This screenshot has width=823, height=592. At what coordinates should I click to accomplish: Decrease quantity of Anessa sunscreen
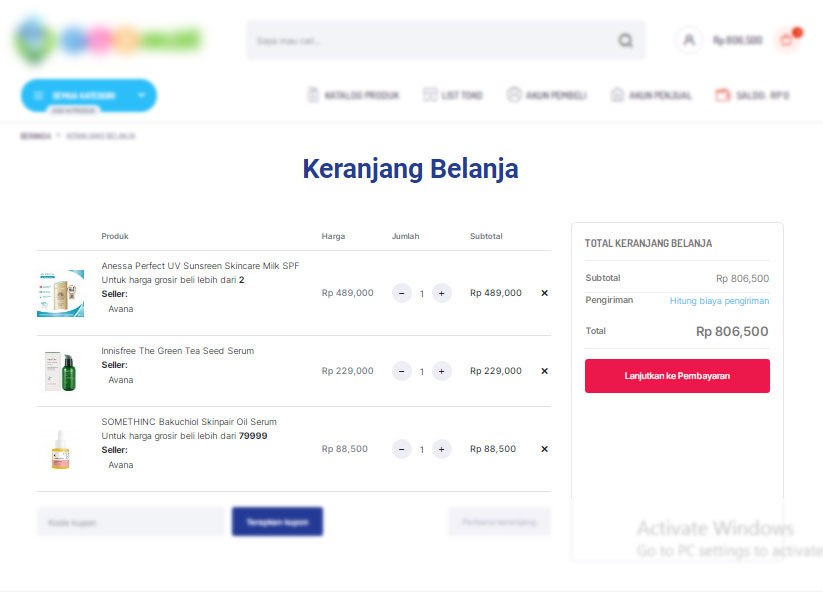coord(402,293)
